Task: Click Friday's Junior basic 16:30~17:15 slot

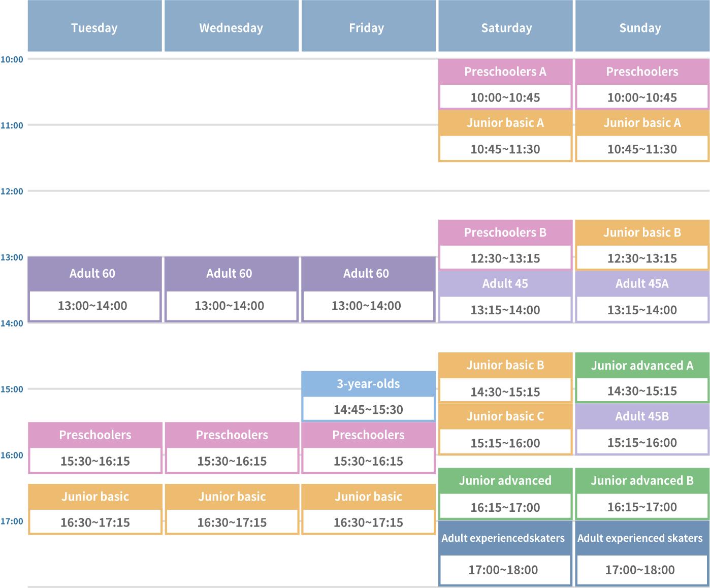Action: (368, 522)
